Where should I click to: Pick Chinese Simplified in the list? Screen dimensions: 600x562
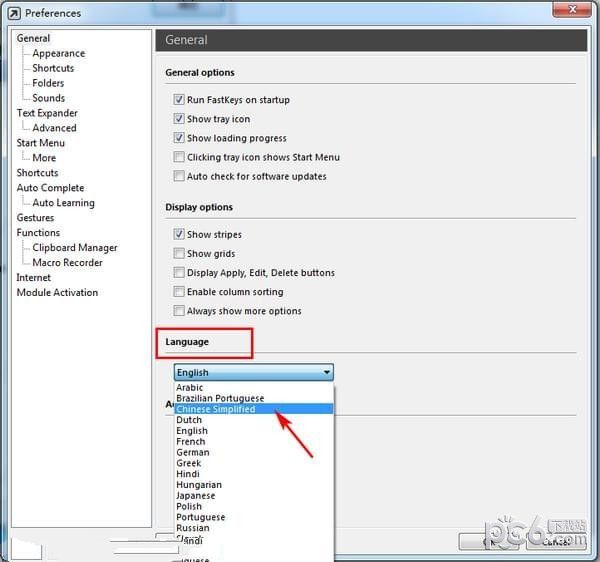point(254,409)
